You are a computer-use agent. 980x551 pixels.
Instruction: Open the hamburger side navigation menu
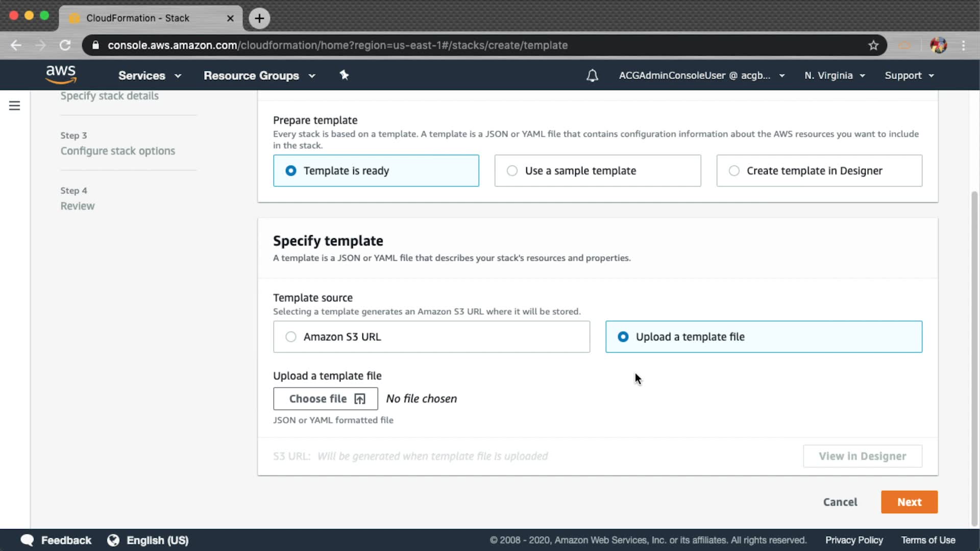(14, 106)
